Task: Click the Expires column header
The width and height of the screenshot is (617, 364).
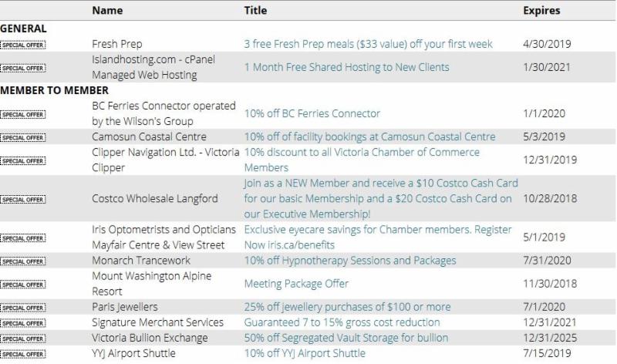Action: 541,12
